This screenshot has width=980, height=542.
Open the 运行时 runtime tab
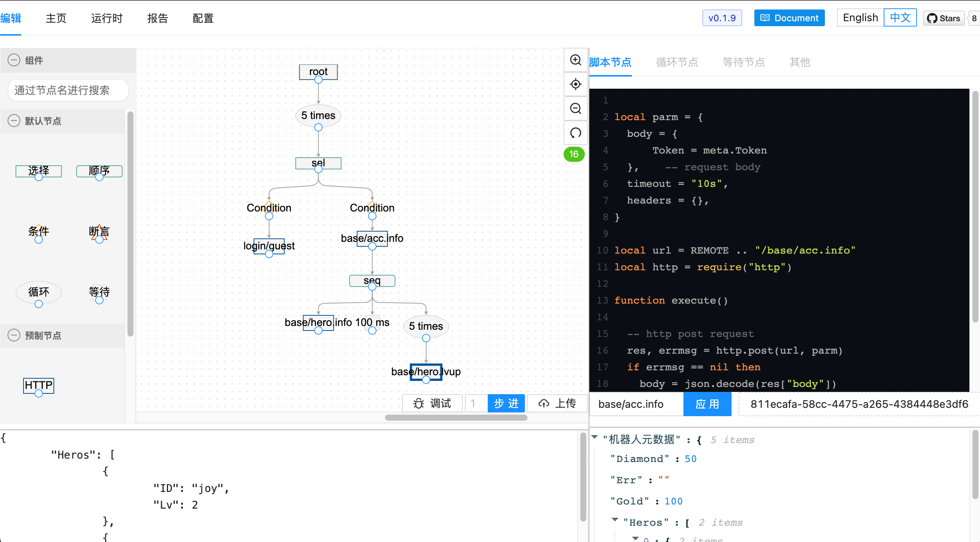point(107,18)
